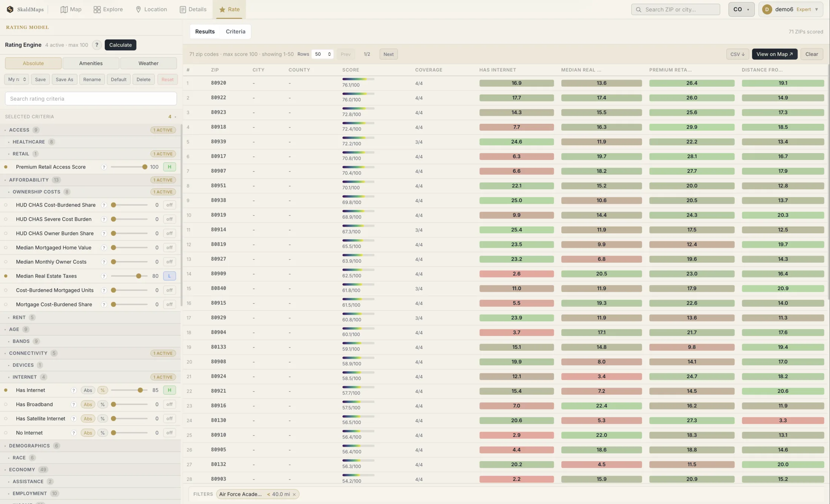Viewport: 830px width, 504px height.
Task: Show help for Has Internet
Action: [74, 390]
